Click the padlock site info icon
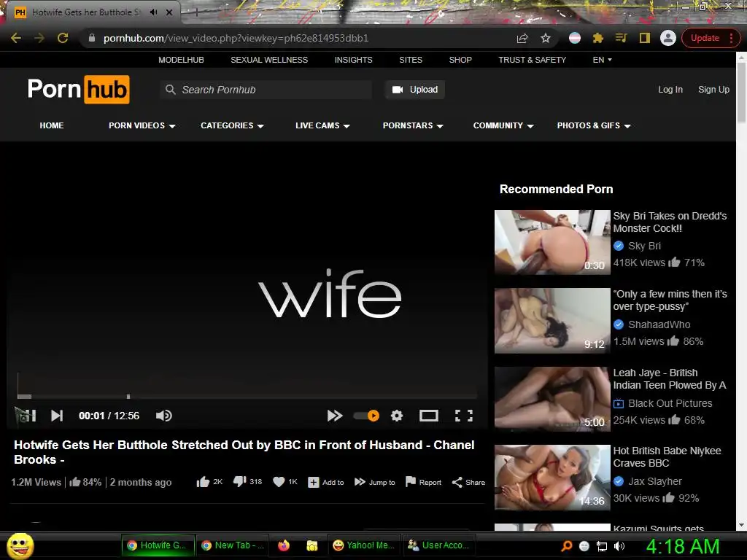The height and width of the screenshot is (560, 747). 91,38
